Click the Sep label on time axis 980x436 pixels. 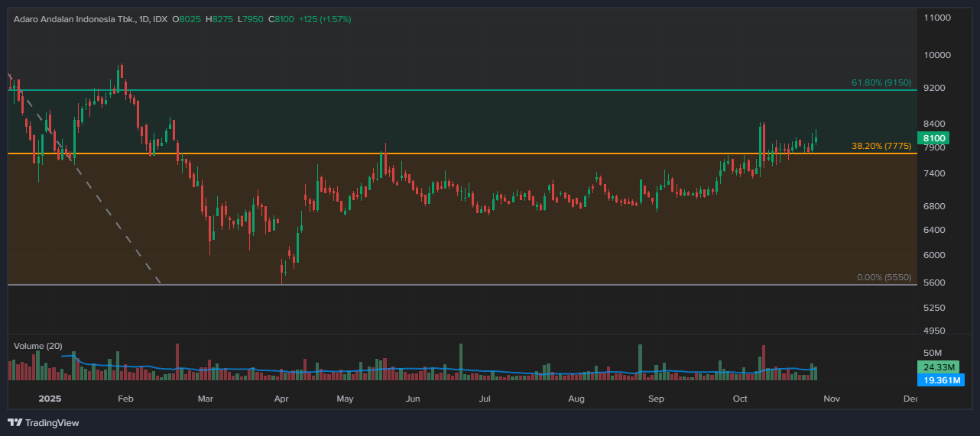[656, 399]
